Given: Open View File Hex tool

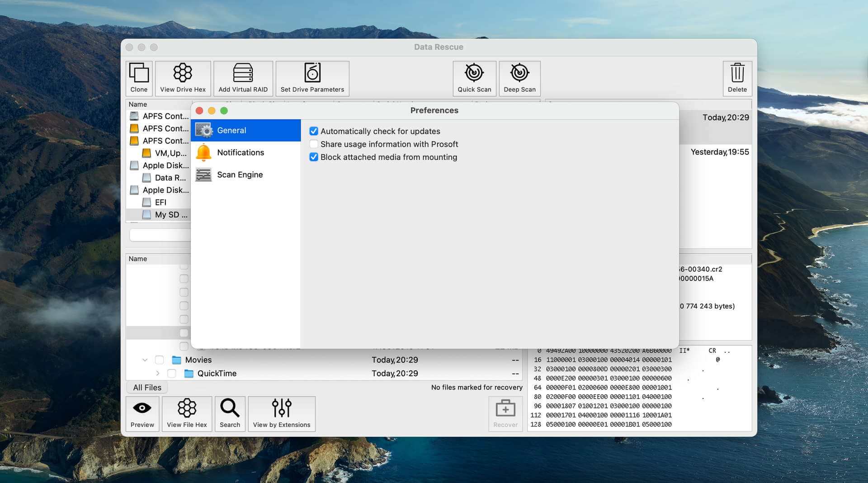Looking at the screenshot, I should [187, 413].
